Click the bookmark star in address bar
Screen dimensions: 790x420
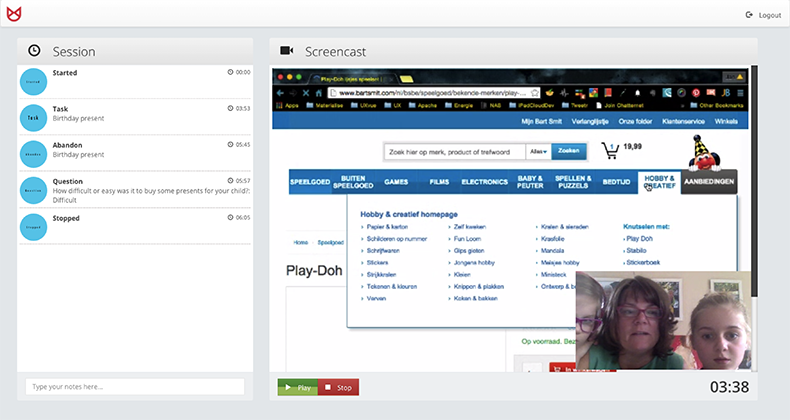[535, 93]
